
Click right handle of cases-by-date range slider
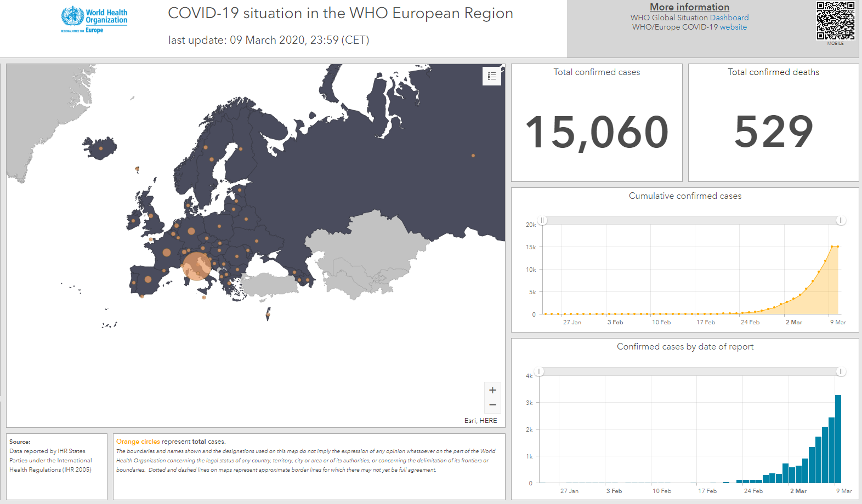coord(841,371)
